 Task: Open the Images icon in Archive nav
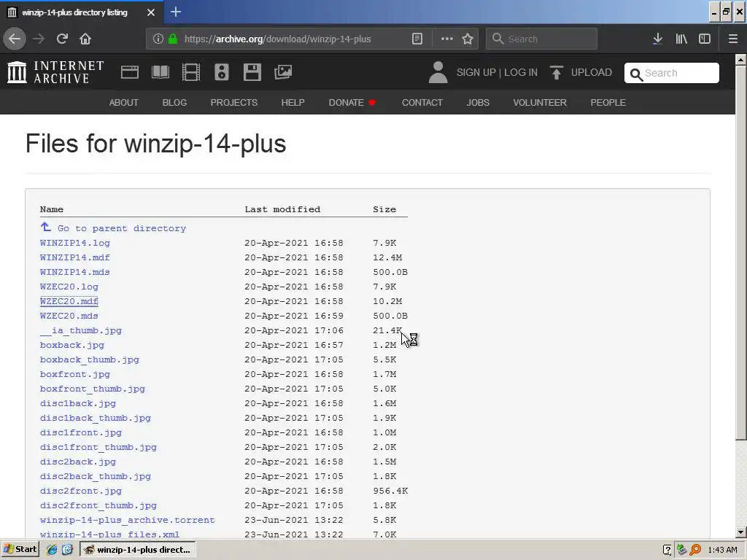coord(283,72)
